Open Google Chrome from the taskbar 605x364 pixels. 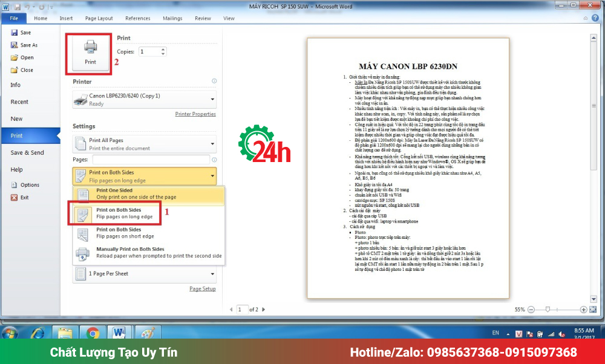click(x=93, y=333)
